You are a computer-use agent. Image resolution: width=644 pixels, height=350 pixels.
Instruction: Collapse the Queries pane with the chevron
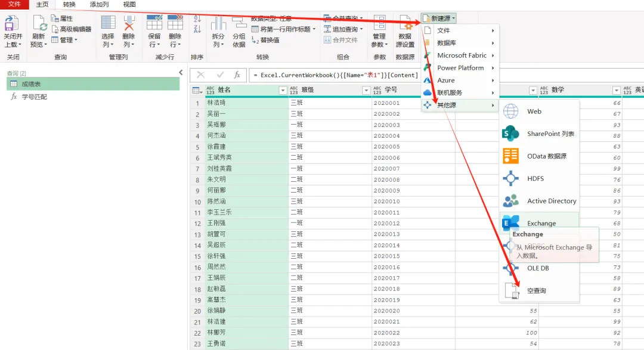(x=181, y=72)
